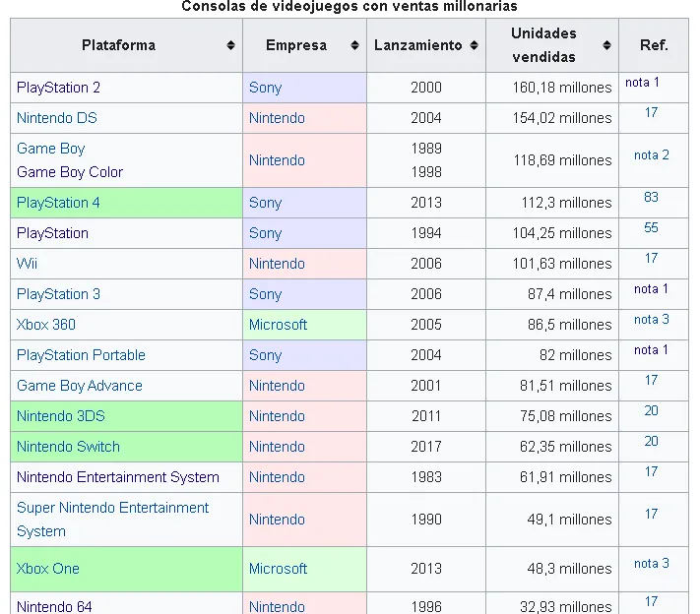This screenshot has width=700, height=614.
Task: Select the 49,1 millones cell
Action: [552, 520]
